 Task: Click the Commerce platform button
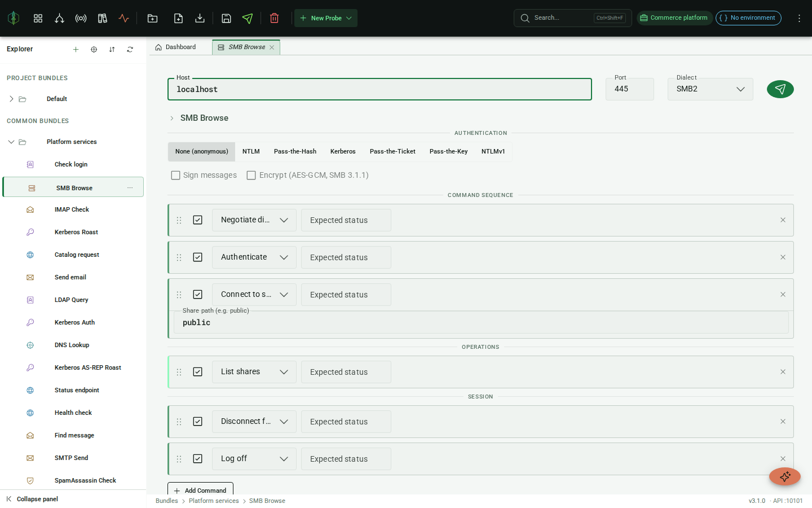click(674, 18)
